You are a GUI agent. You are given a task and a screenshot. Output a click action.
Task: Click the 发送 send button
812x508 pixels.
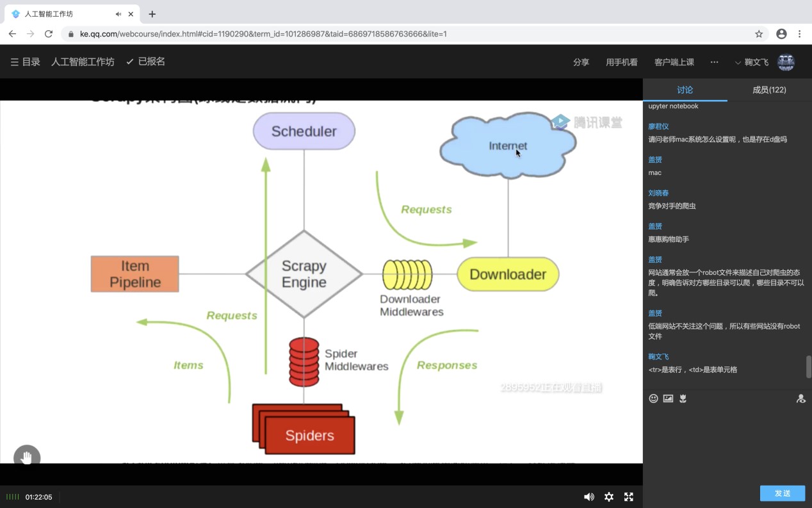(782, 493)
